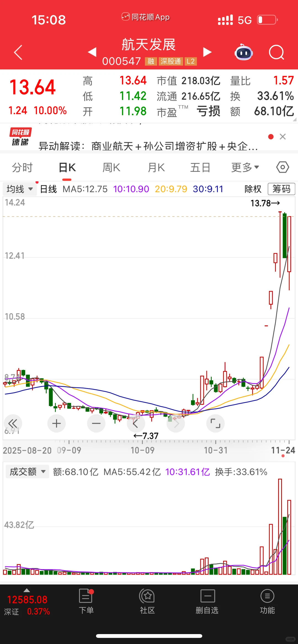Tap the 市盈TTM 亏损 value

click(x=208, y=111)
